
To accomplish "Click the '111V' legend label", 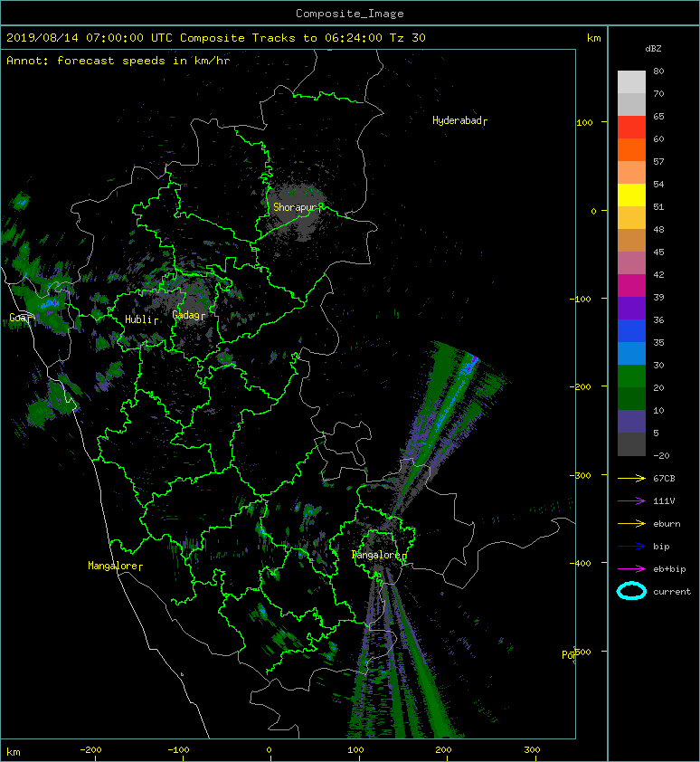I will coord(664,501).
